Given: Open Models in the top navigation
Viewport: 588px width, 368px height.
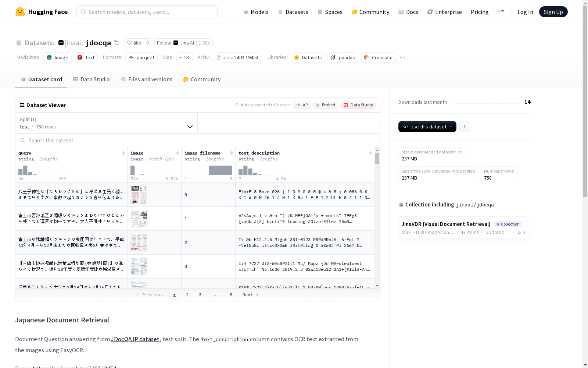Looking at the screenshot, I should [256, 12].
